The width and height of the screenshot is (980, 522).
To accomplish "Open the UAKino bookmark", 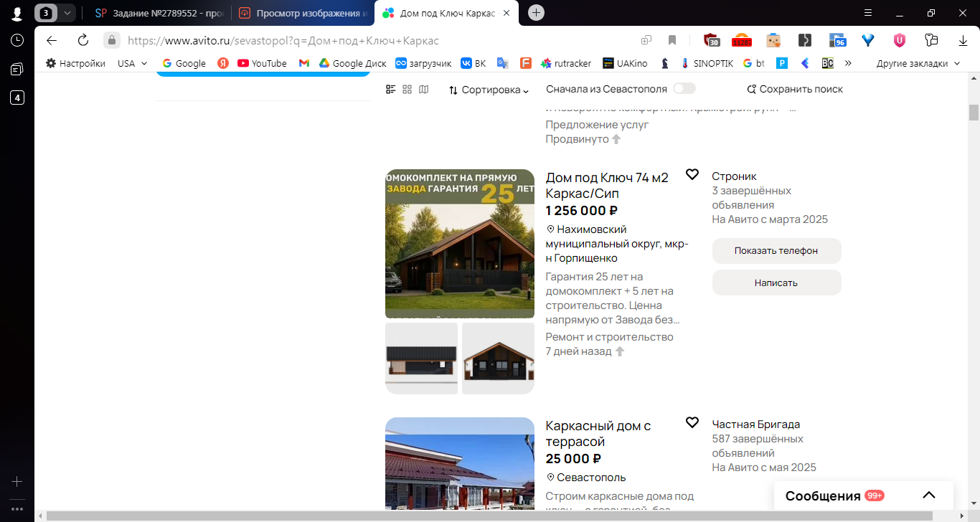I will tap(625, 63).
